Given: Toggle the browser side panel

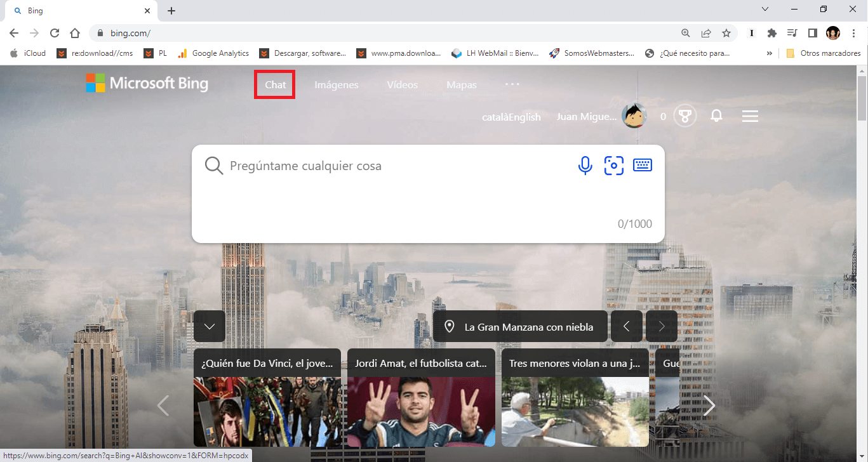Looking at the screenshot, I should point(812,33).
